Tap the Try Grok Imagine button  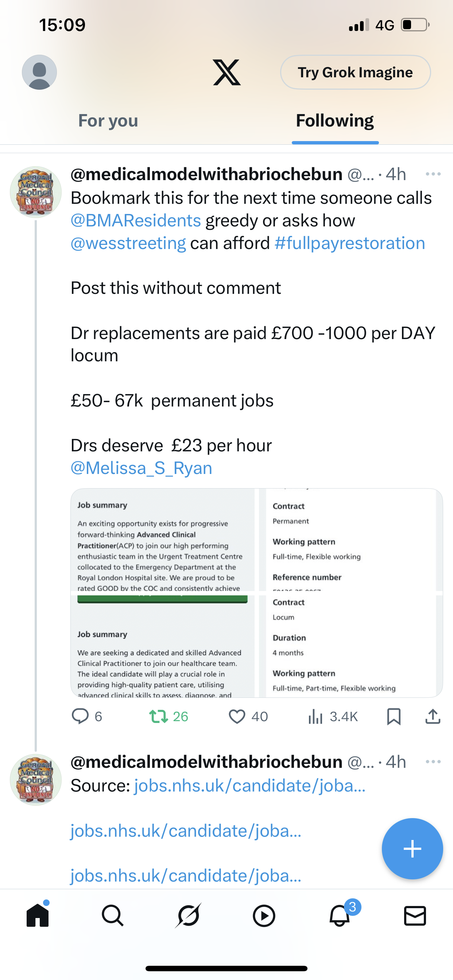point(355,72)
